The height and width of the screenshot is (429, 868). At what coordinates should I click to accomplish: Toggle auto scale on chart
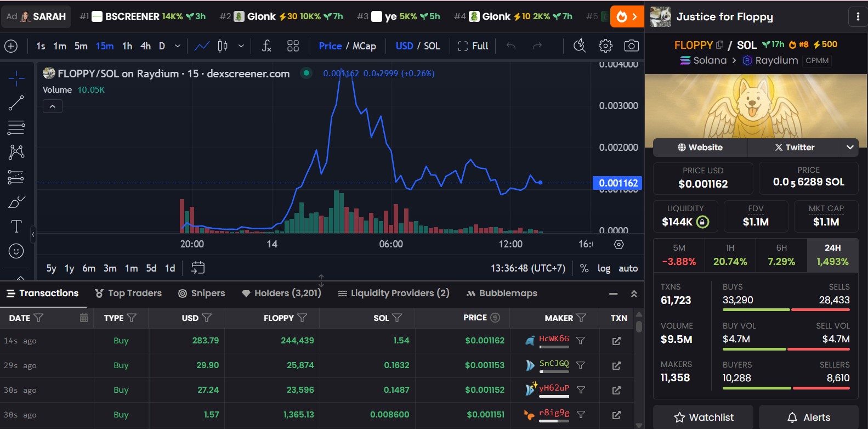click(x=628, y=268)
